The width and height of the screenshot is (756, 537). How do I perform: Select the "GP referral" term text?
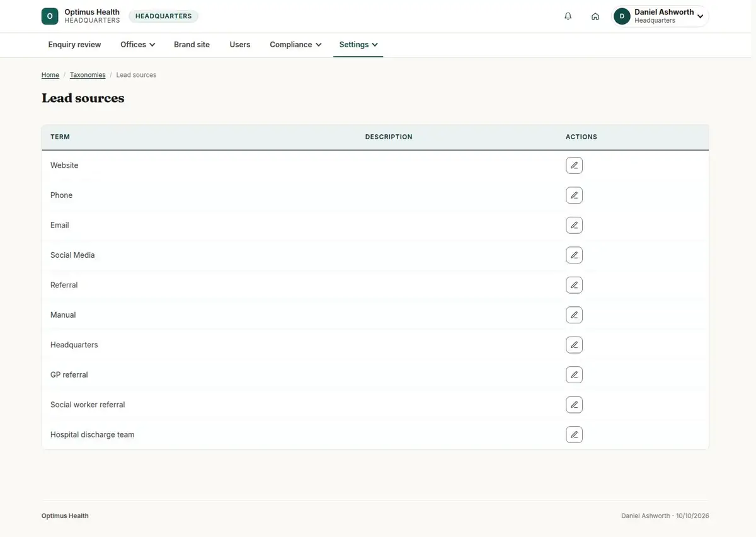pyautogui.click(x=69, y=375)
